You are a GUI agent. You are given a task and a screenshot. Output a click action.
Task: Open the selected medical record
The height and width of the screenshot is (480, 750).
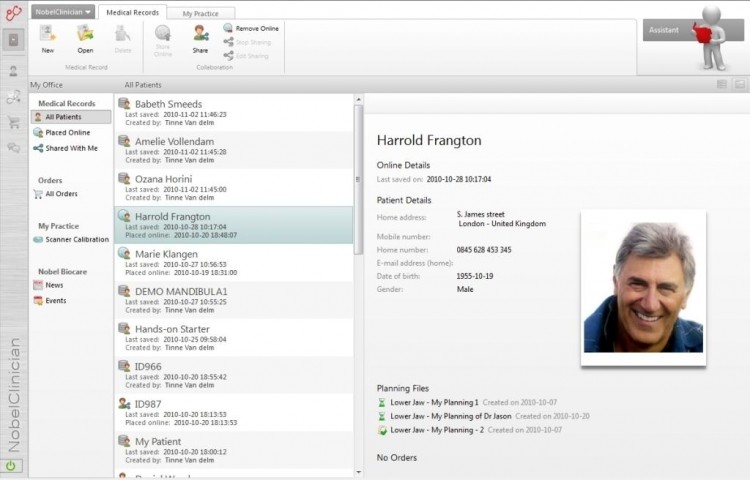coord(85,39)
